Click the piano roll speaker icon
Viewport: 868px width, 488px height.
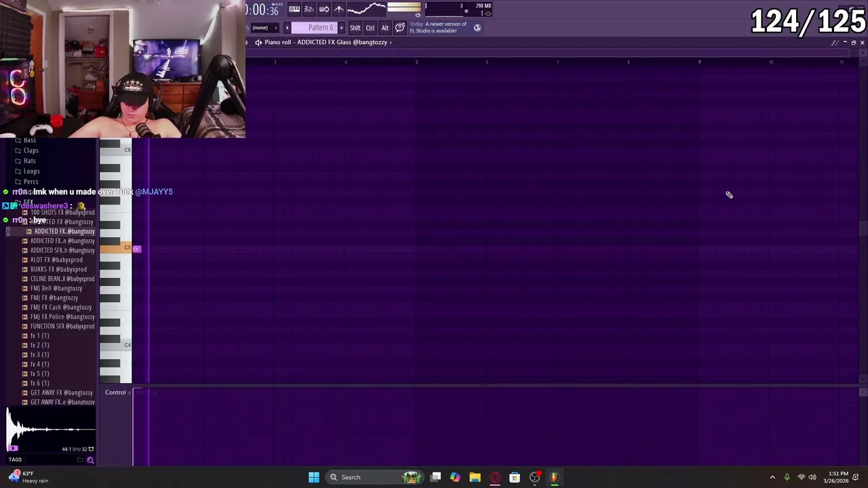pyautogui.click(x=258, y=42)
